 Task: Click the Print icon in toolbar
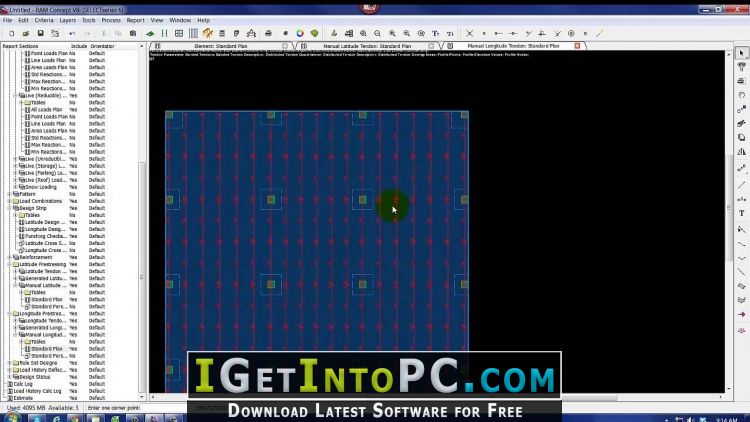point(268,33)
